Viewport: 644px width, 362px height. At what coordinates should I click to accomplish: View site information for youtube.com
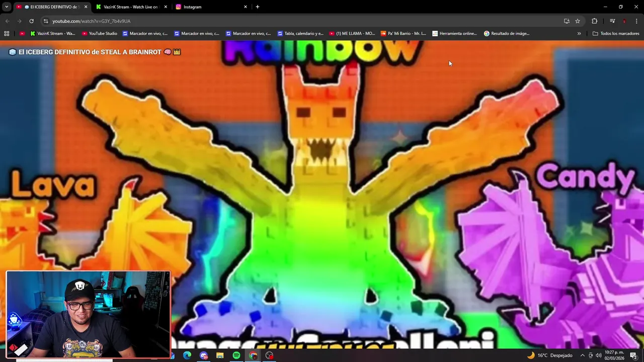46,21
